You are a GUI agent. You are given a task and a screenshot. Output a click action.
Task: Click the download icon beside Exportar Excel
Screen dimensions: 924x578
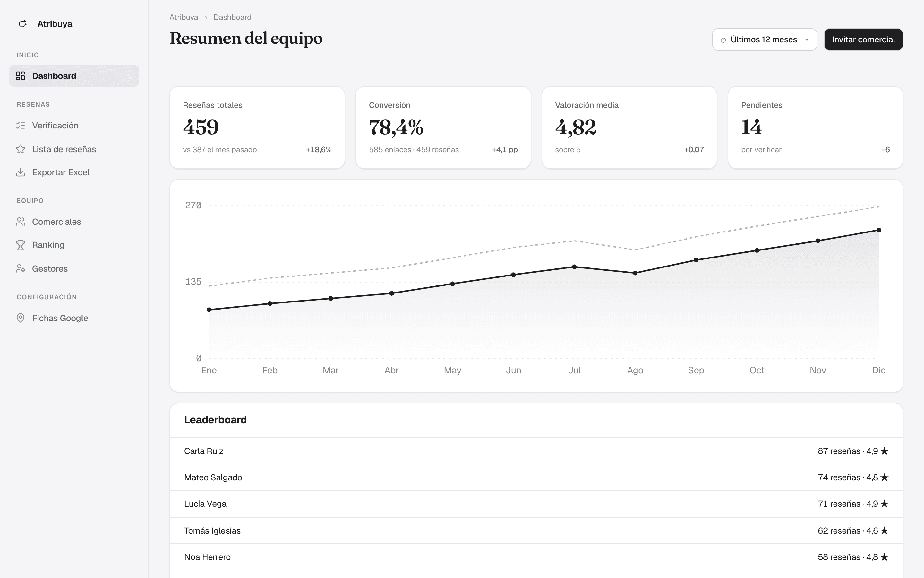click(x=21, y=172)
